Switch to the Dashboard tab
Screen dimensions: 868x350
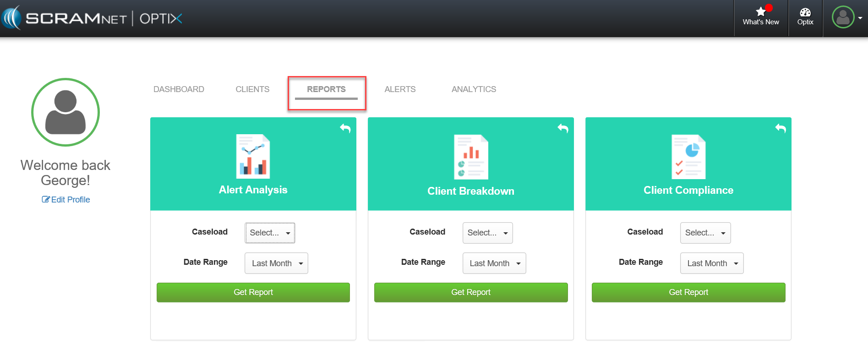[x=179, y=89]
